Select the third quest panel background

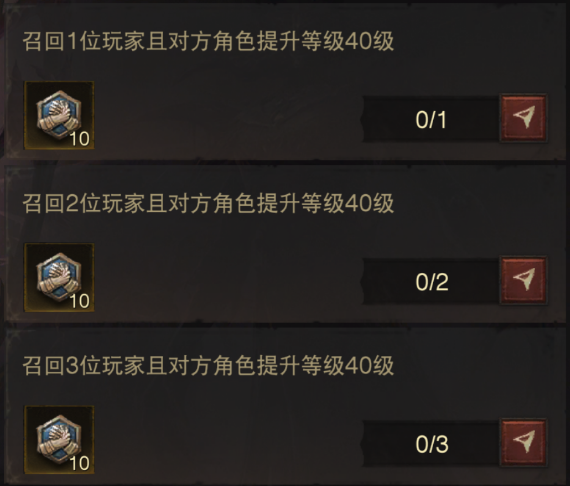(x=285, y=405)
